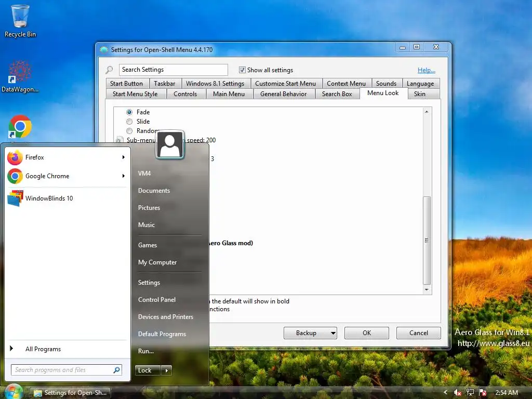Viewport: 532px width, 399px height.
Task: Select the Random radio button
Action: click(129, 130)
